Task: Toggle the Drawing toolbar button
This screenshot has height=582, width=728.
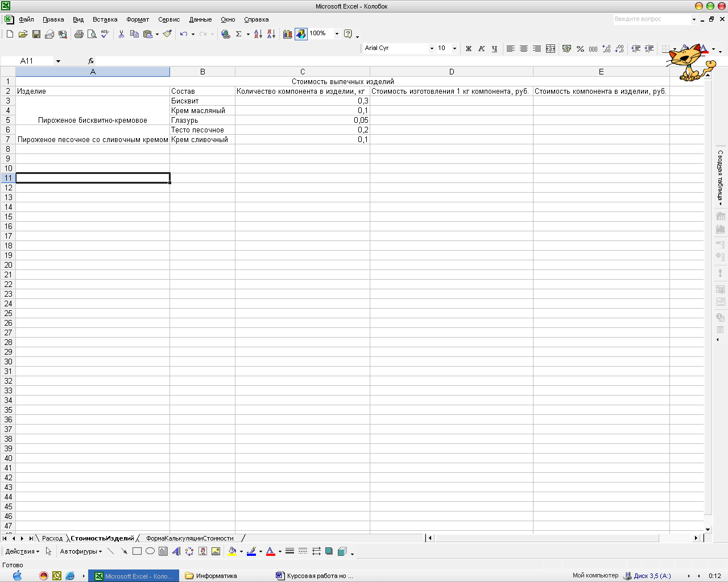Action: point(301,34)
